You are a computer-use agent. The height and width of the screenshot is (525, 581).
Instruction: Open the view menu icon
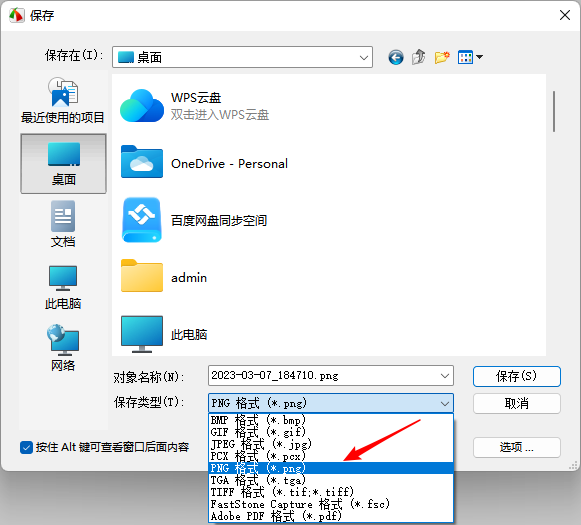point(470,57)
